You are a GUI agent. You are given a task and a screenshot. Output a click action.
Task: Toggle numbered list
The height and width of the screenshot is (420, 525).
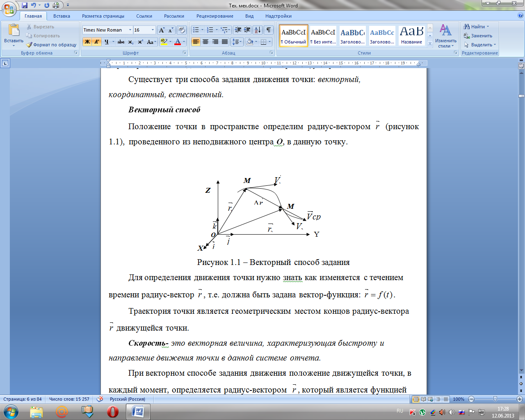pyautogui.click(x=210, y=30)
